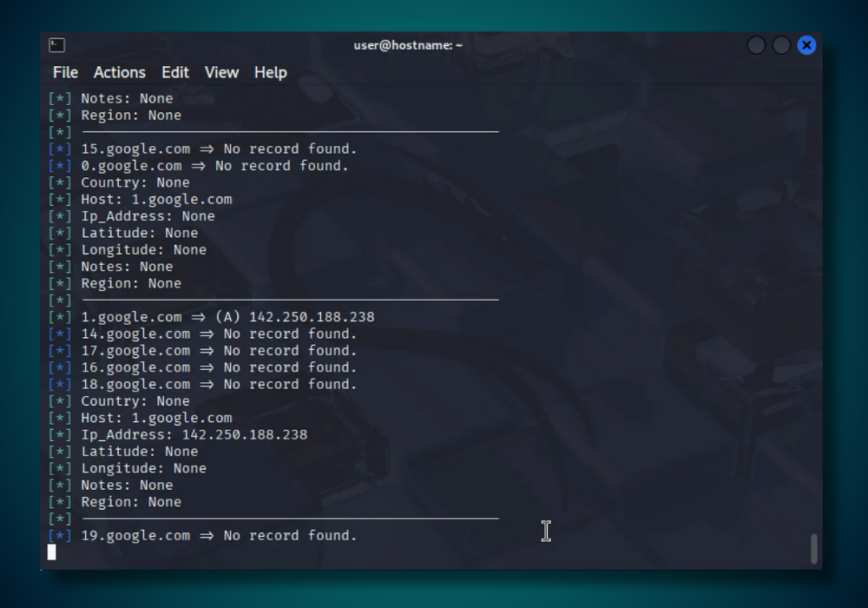Viewport: 868px width, 608px height.
Task: Open the Edit menu
Action: [174, 73]
